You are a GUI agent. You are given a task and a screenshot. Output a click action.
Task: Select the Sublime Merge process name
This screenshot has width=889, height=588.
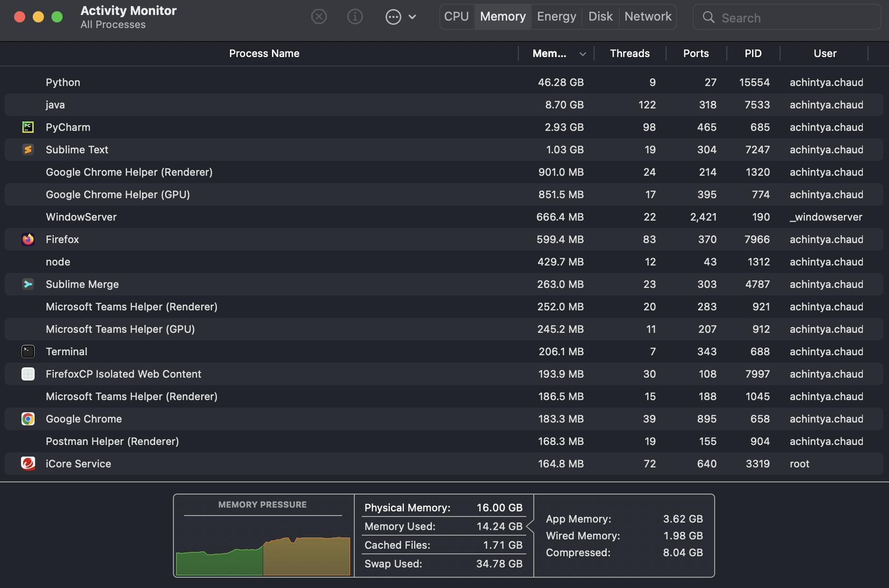click(x=82, y=284)
